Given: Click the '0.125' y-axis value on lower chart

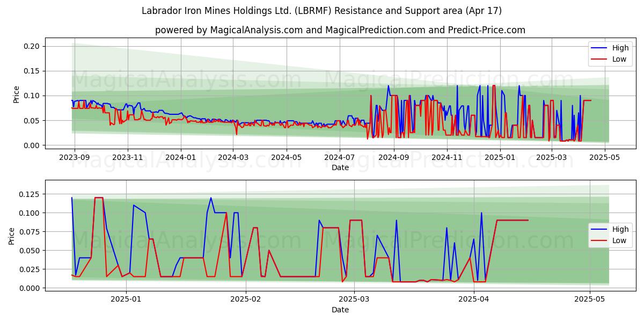Looking at the screenshot, I should pyautogui.click(x=30, y=194).
